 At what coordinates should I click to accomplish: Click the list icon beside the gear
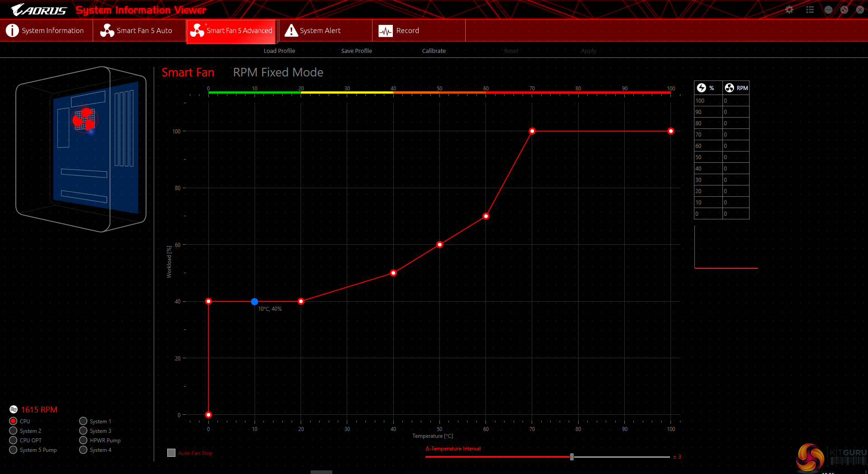click(810, 9)
